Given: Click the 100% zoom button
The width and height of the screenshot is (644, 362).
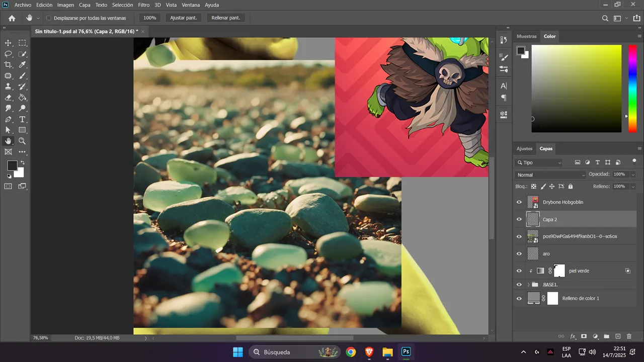Looking at the screenshot, I should [x=149, y=18].
